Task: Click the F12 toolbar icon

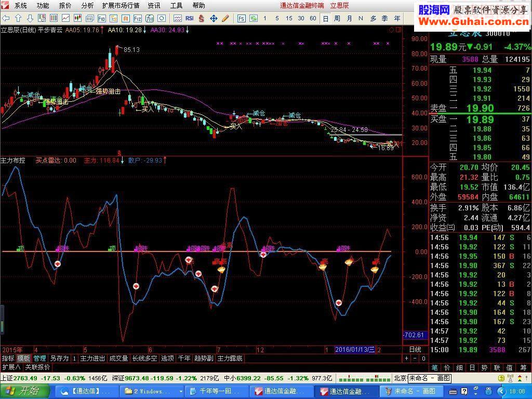Action: point(137,18)
